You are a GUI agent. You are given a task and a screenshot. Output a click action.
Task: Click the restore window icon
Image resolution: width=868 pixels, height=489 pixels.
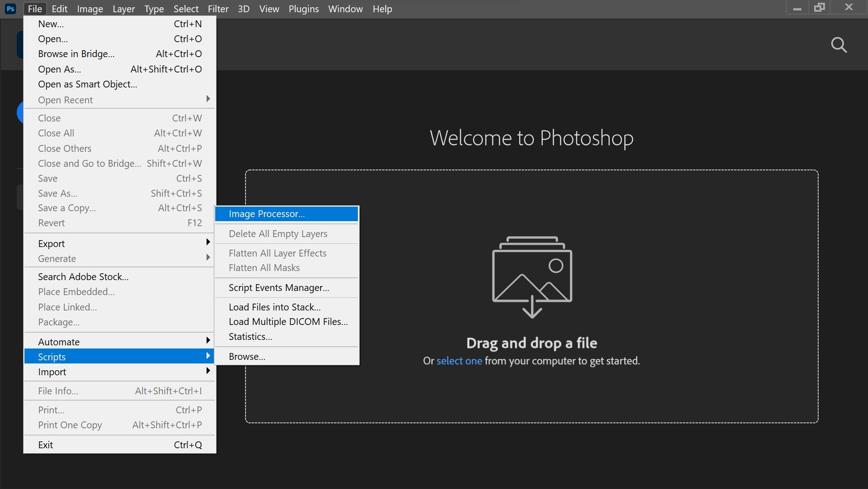819,8
